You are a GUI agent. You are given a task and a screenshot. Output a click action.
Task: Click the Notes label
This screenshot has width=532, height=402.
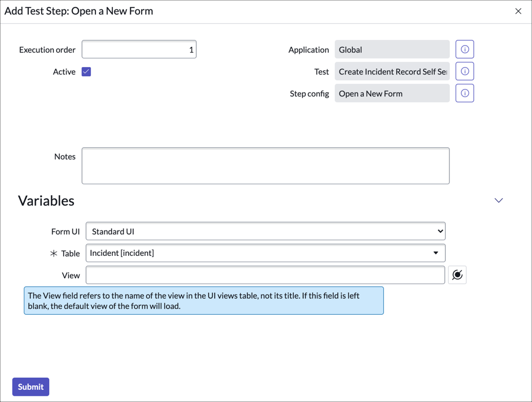click(x=65, y=157)
